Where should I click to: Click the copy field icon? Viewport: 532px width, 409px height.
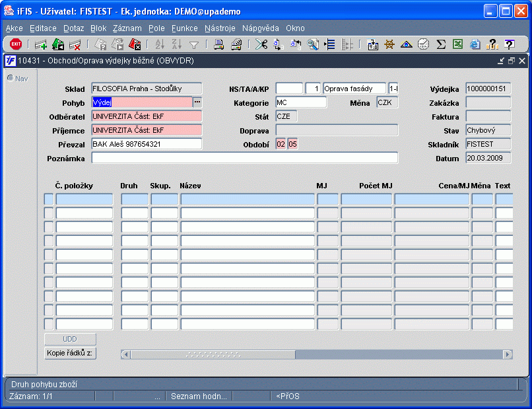pyautogui.click(x=279, y=44)
